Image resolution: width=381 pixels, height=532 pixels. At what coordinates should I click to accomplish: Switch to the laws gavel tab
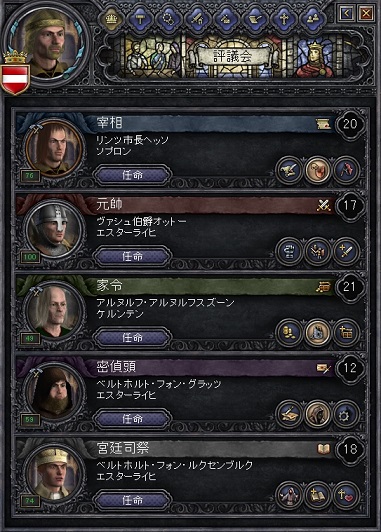pyautogui.click(x=140, y=19)
